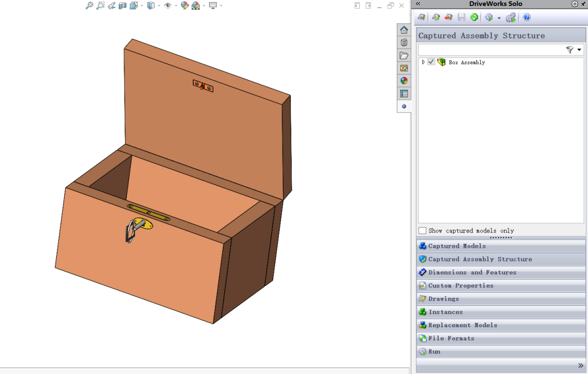Open the Display Style dropdown arrow
This screenshot has width=588, height=374.
[159, 6]
